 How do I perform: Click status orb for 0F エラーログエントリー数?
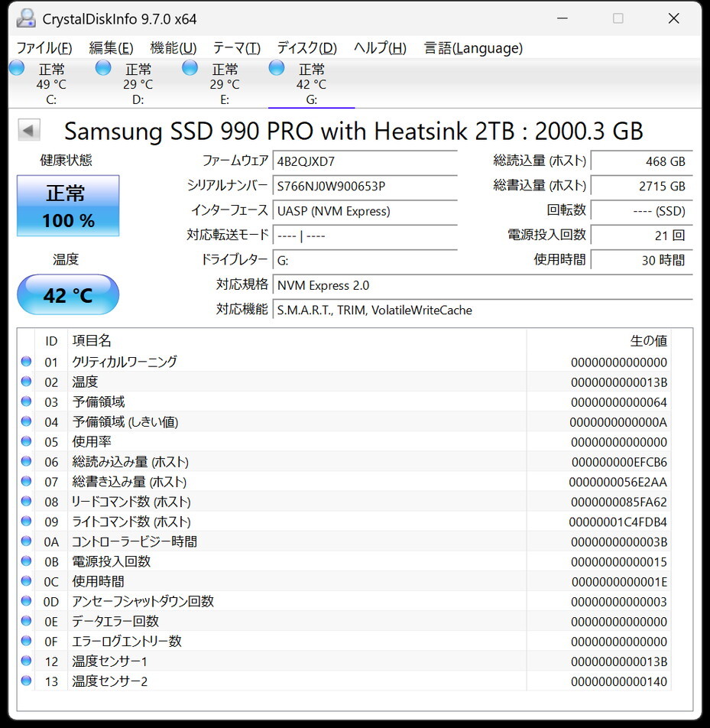tap(27, 641)
